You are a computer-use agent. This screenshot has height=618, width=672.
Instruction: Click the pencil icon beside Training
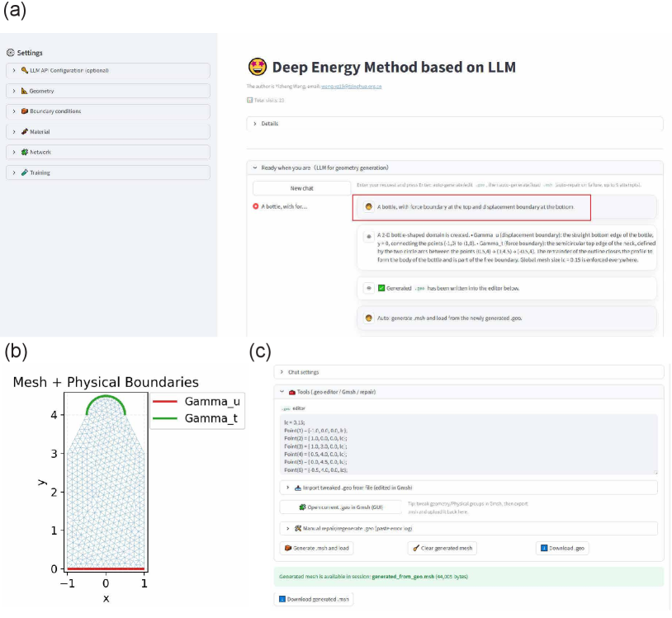25,172
